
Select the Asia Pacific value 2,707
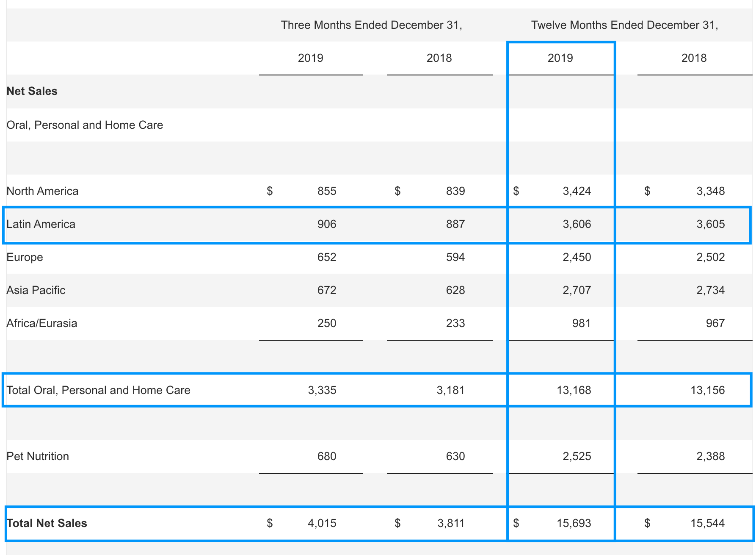[x=577, y=290]
